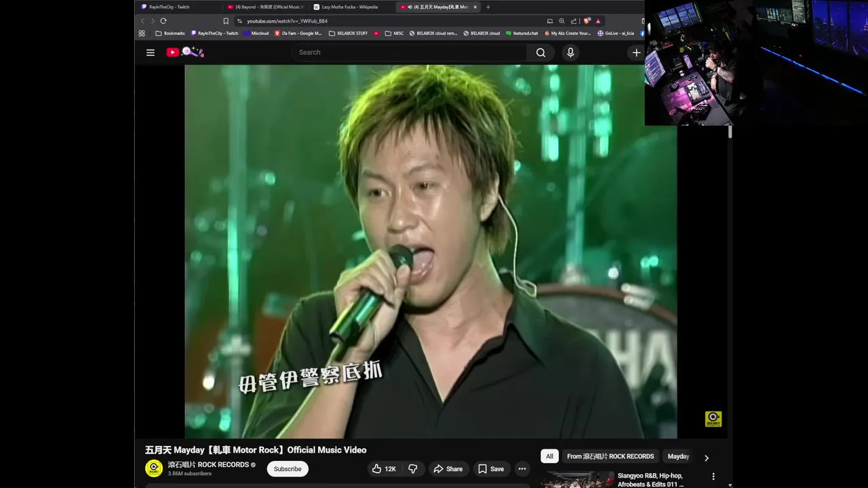Switch to Lazy Mutha Fucka Wikipedia tab
This screenshot has height=488, width=868.
[351, 7]
